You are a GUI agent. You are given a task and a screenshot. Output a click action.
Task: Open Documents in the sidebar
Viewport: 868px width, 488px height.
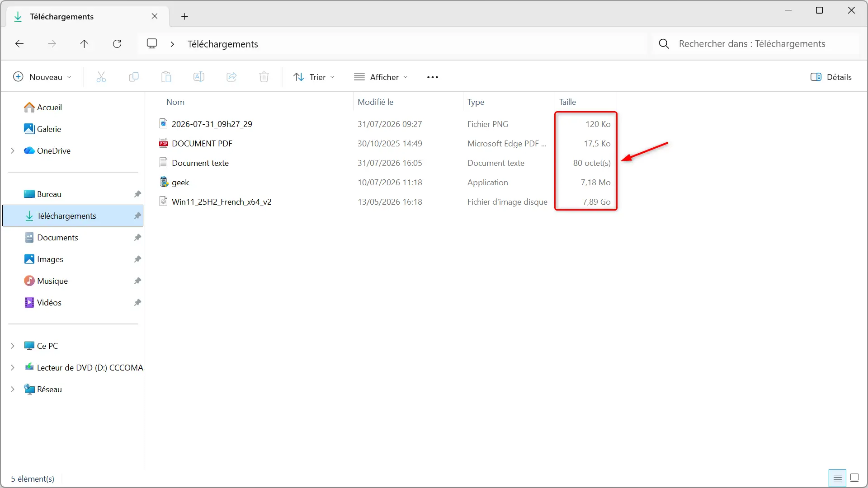[73, 237]
